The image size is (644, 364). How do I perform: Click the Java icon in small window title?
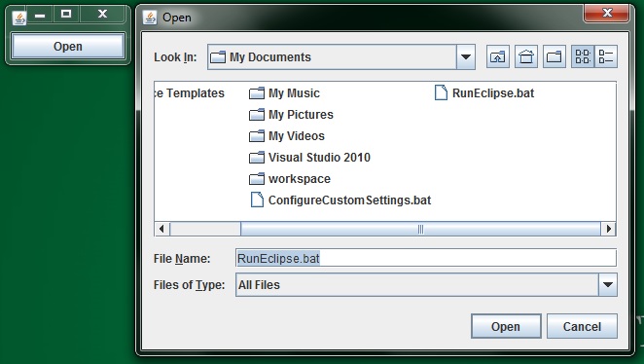click(x=18, y=18)
